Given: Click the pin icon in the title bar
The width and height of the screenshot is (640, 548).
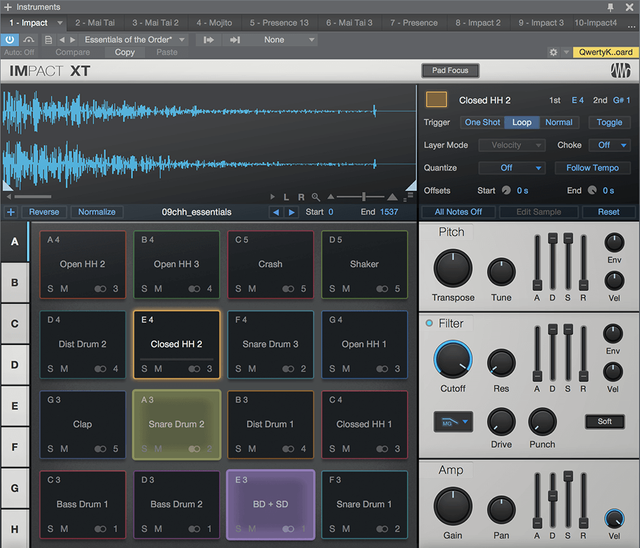Looking at the screenshot, I should coord(610,7).
